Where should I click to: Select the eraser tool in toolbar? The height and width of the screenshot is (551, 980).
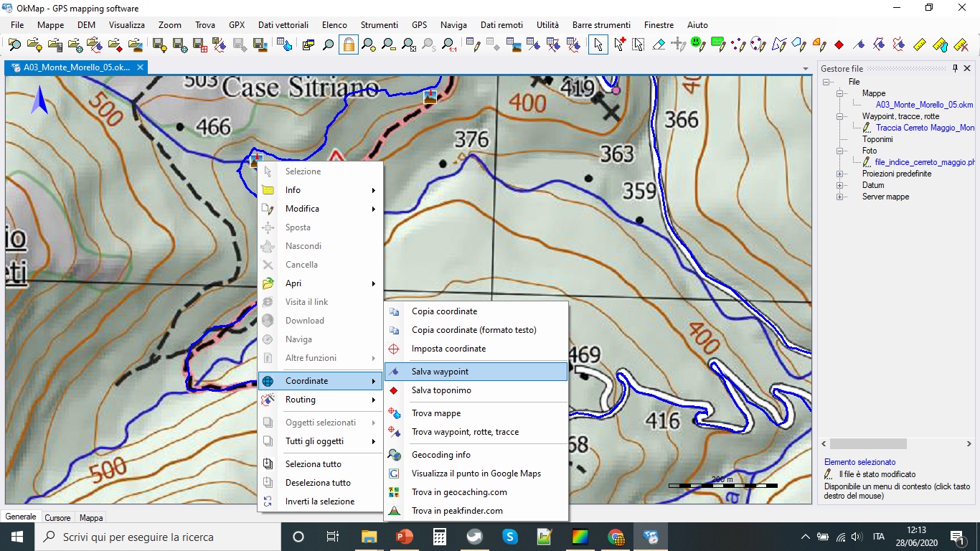click(659, 45)
